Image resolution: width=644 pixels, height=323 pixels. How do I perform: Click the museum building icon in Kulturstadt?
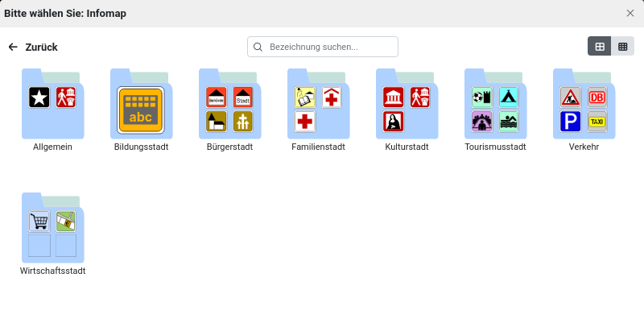pos(394,97)
